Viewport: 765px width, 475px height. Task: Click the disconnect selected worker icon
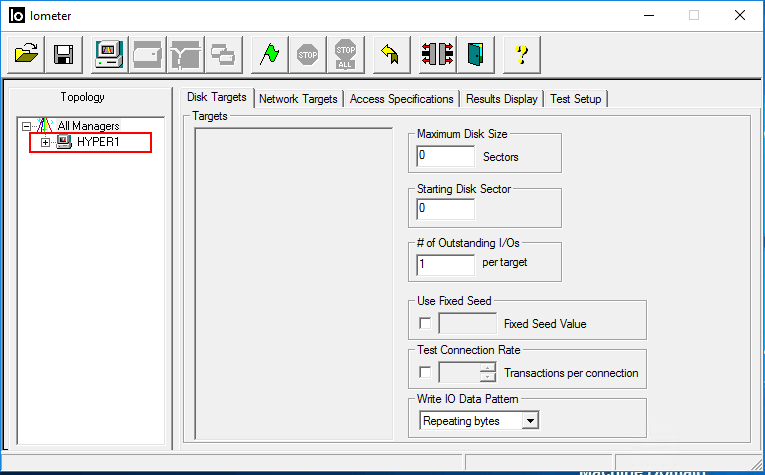click(438, 54)
